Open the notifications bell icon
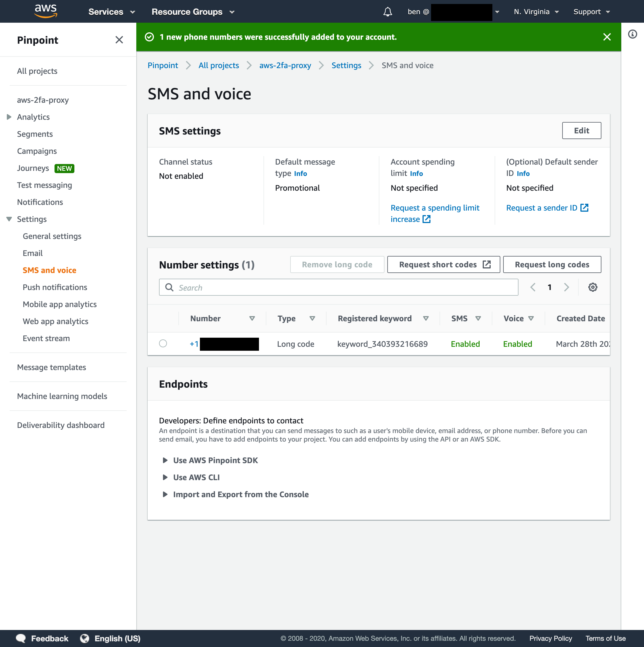Image resolution: width=644 pixels, height=647 pixels. 387,12
